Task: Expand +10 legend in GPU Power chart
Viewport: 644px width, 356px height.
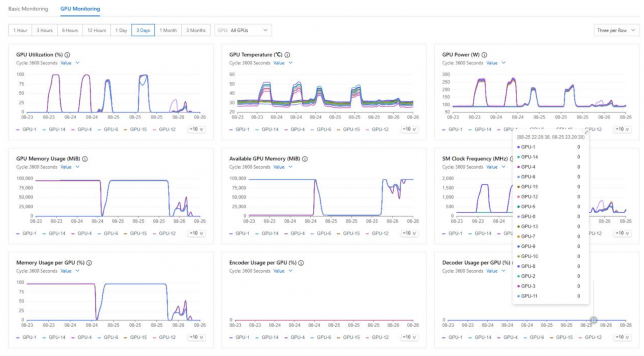Action: (x=622, y=129)
